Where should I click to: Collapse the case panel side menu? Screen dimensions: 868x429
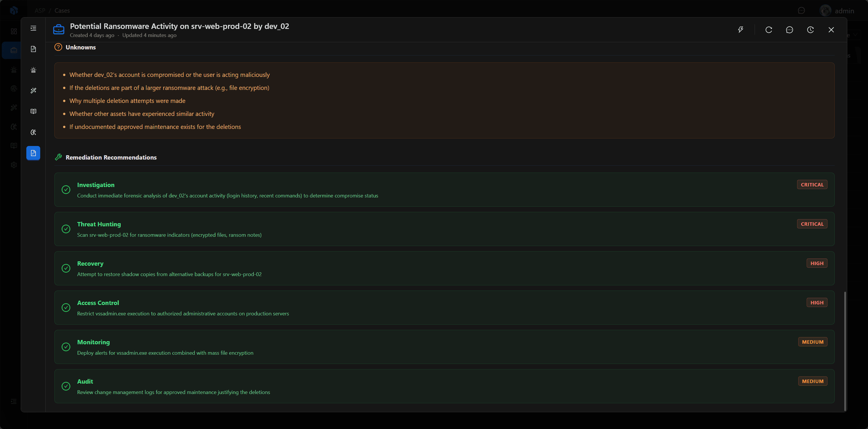coord(33,28)
